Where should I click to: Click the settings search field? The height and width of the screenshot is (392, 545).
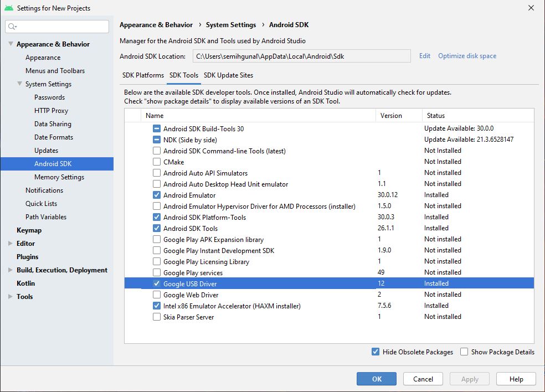pos(57,27)
